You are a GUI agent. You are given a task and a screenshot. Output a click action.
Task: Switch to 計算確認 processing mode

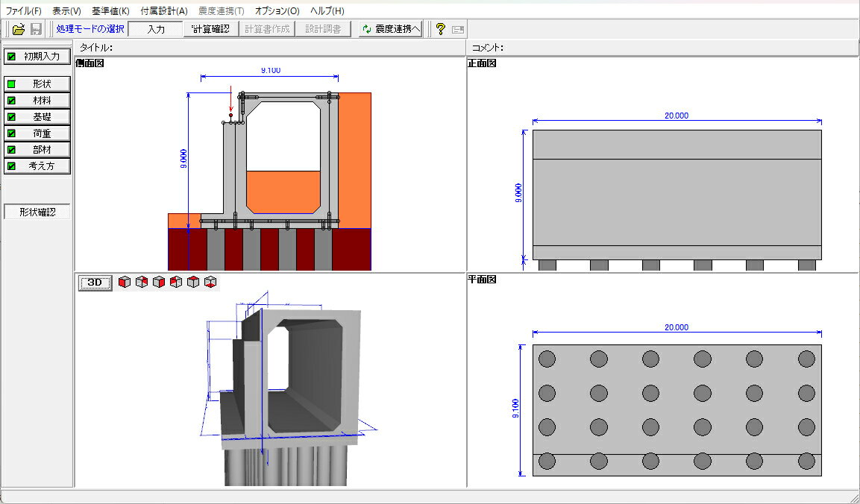click(210, 29)
